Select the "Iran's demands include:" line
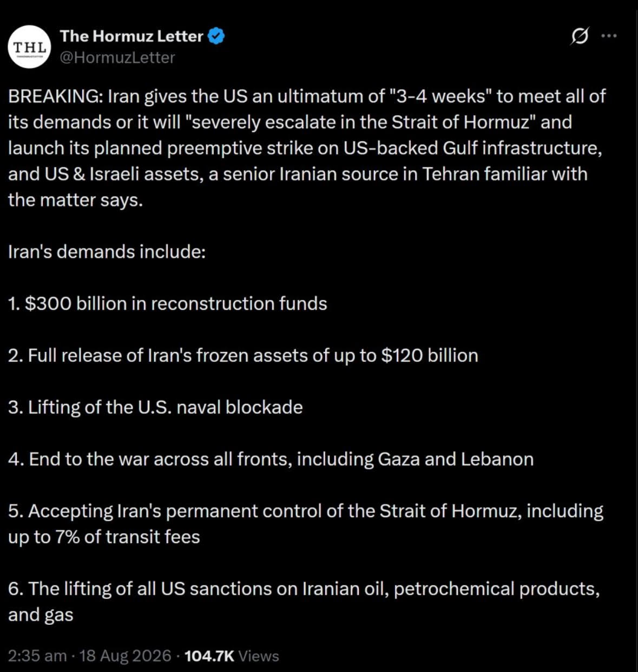638x672 pixels. (107, 252)
